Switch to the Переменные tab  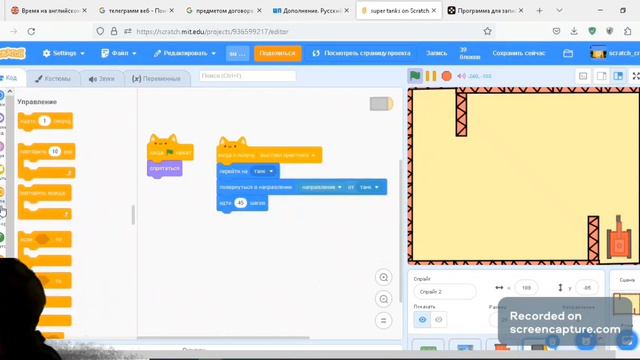pos(157,79)
